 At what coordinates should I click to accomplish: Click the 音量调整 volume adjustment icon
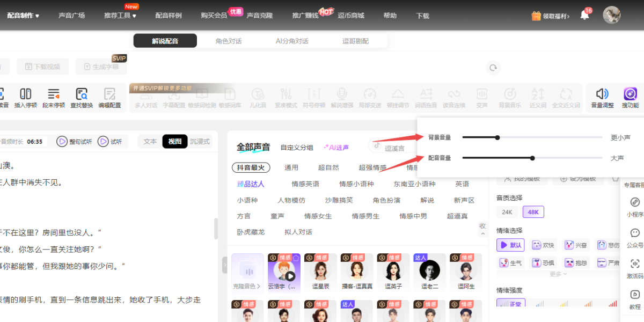[x=602, y=94]
